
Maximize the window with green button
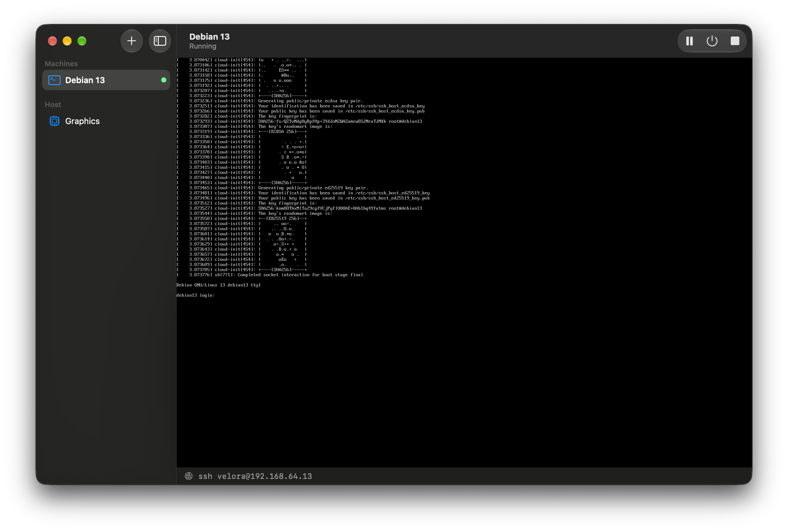[x=82, y=41]
